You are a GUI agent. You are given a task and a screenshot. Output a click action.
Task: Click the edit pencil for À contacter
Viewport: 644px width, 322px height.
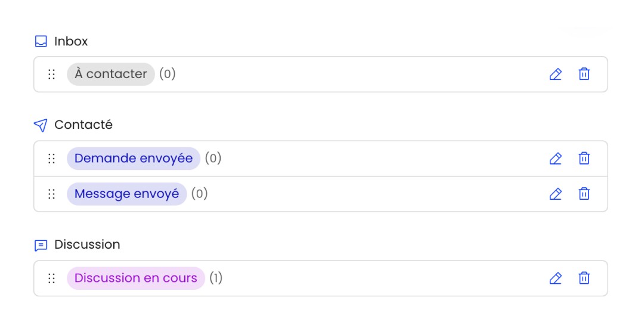(x=555, y=75)
